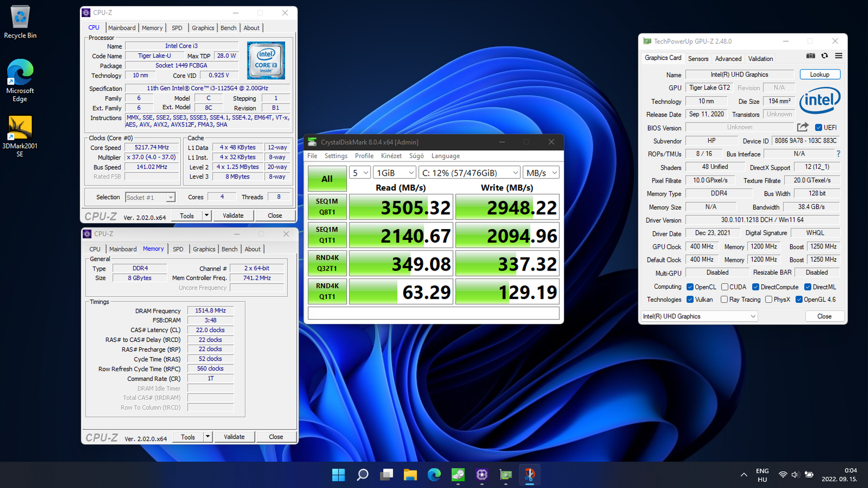
Task: Toggle the OpenCL checkbox
Action: [690, 287]
